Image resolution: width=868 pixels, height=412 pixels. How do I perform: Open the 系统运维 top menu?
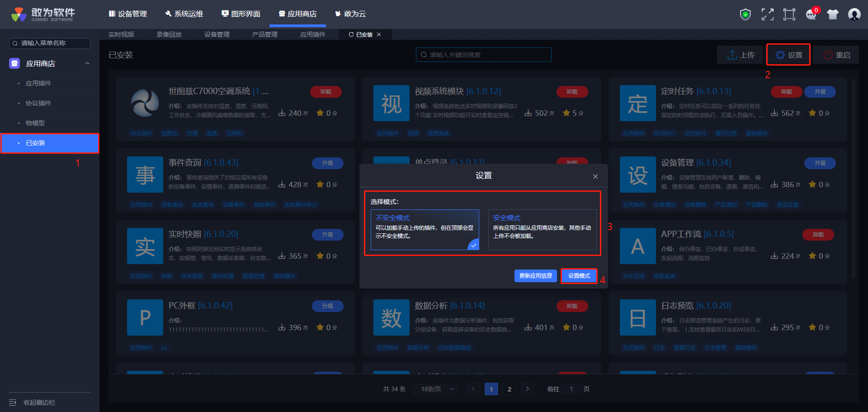pyautogui.click(x=184, y=14)
